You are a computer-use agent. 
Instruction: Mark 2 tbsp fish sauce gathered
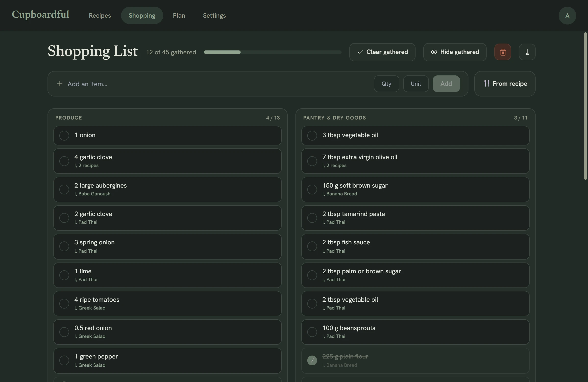[x=312, y=246]
